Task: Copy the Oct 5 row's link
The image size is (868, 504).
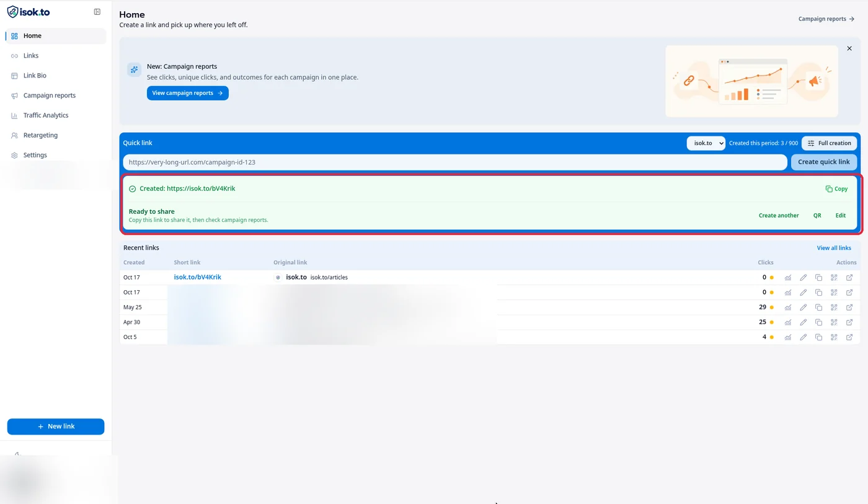Action: [818, 337]
